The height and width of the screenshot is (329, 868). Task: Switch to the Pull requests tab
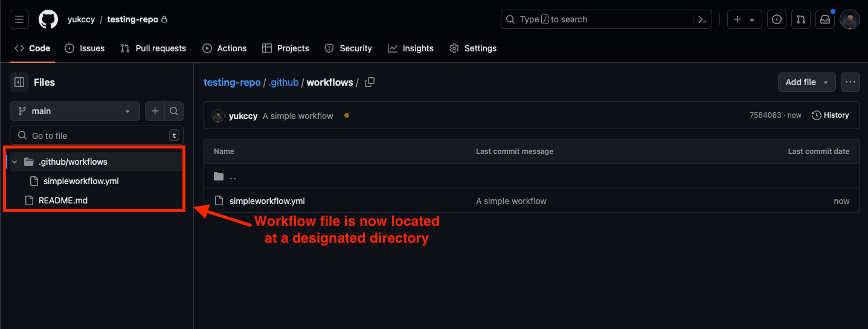pos(153,48)
